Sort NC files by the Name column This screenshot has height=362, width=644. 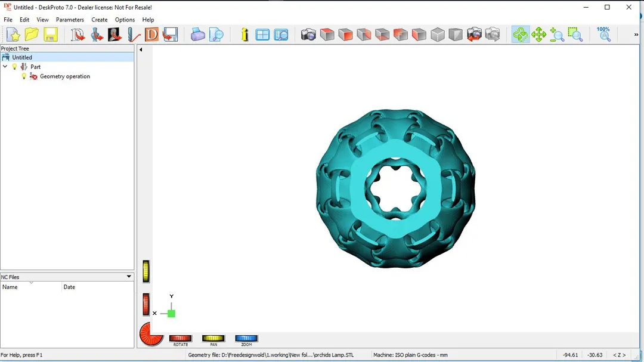pos(30,287)
